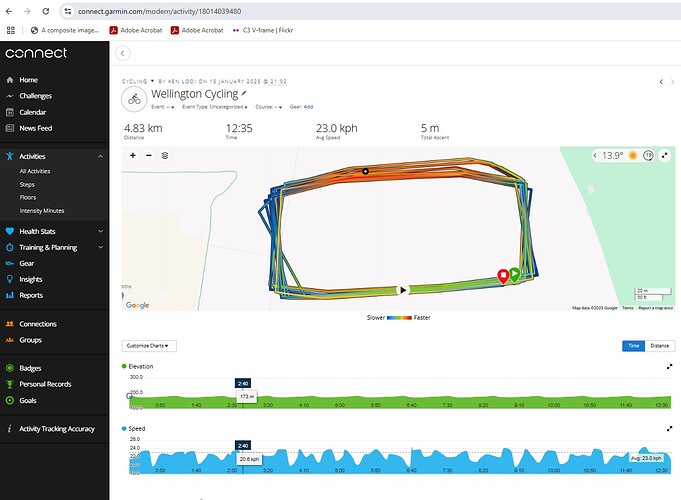
Task: Open the Course dropdown
Action: 268,107
